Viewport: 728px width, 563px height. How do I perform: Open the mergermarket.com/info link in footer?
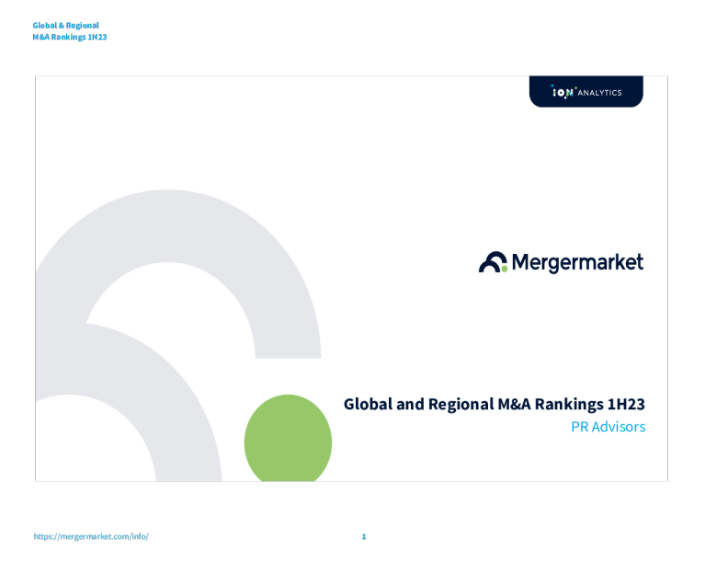coord(90,535)
